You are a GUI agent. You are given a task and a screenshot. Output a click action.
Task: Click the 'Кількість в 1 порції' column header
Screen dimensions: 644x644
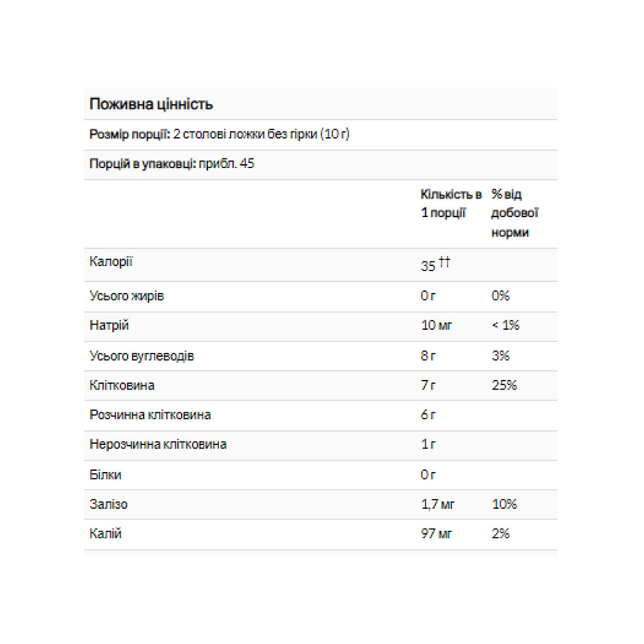pyautogui.click(x=451, y=204)
